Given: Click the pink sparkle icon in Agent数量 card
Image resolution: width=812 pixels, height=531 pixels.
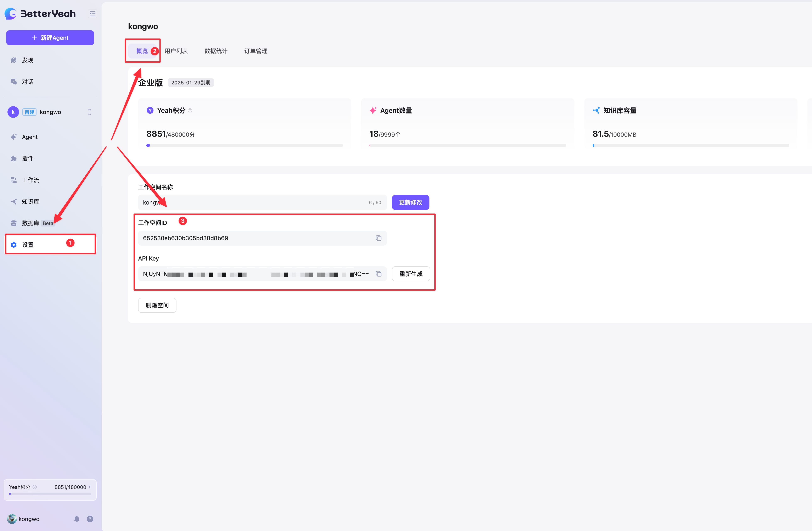Looking at the screenshot, I should pos(373,110).
